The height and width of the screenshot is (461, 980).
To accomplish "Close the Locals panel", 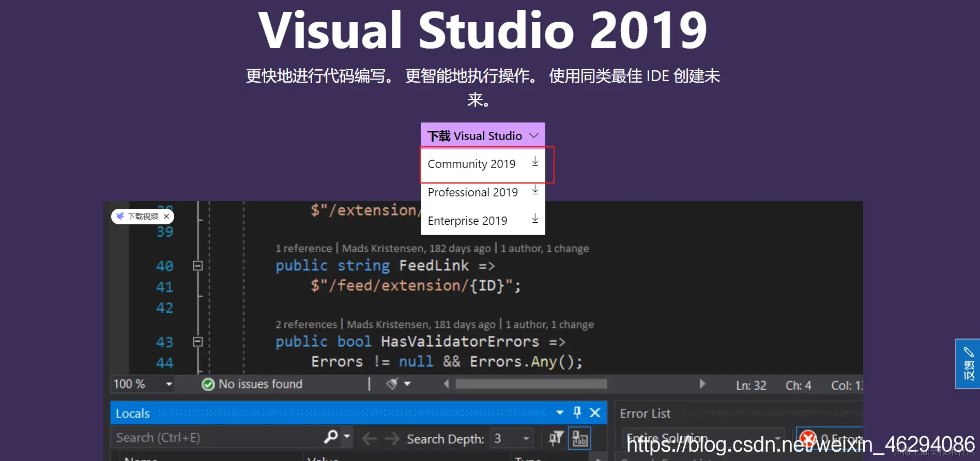I will (595, 412).
